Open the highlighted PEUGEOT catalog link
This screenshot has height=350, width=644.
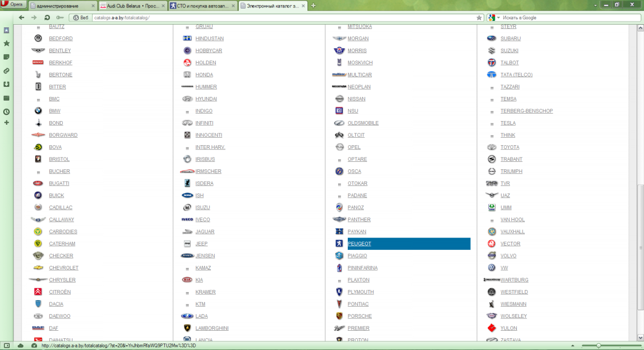tap(360, 244)
